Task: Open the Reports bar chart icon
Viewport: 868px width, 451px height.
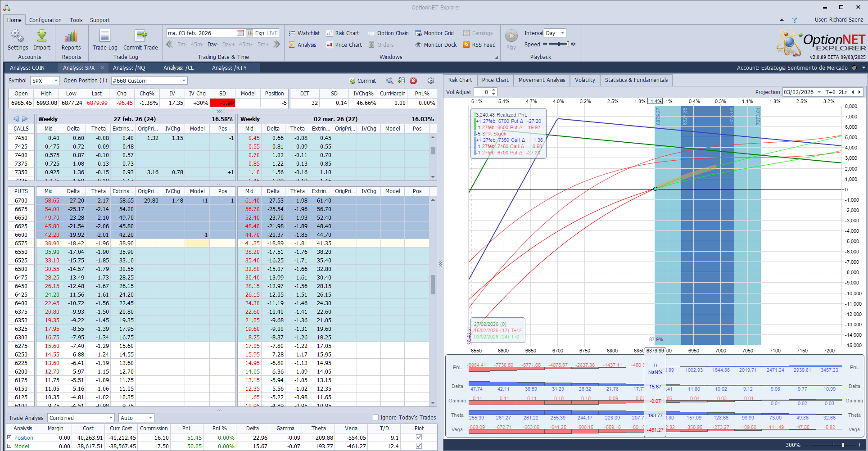Action: tap(71, 40)
